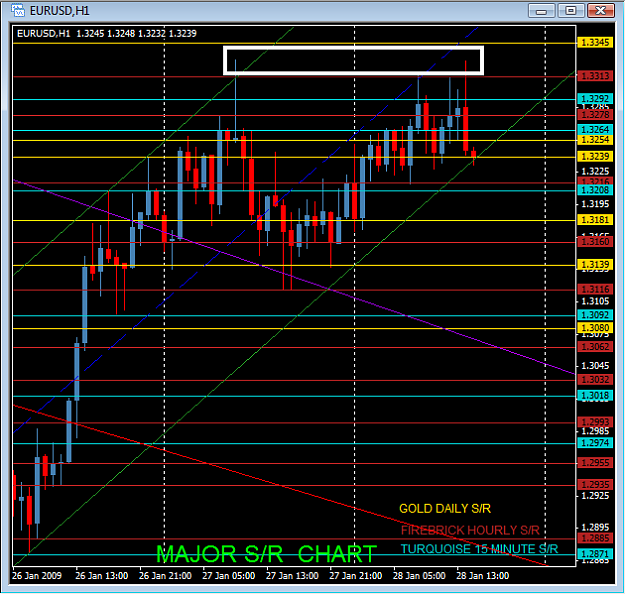
Task: Select the 1.3345 gold price label
Action: [595, 43]
